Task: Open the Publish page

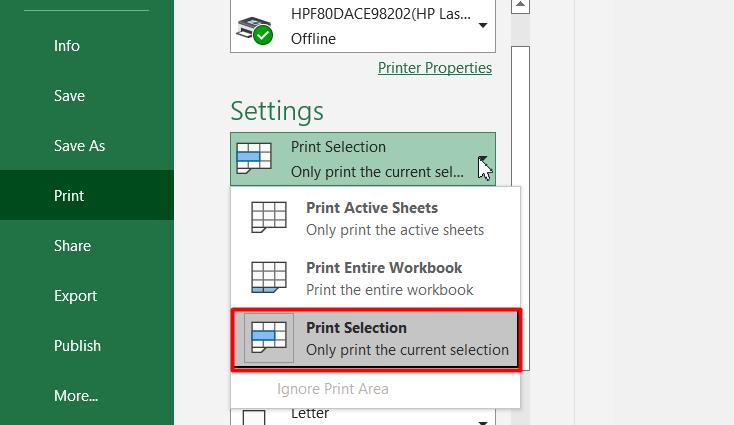Action: (77, 345)
